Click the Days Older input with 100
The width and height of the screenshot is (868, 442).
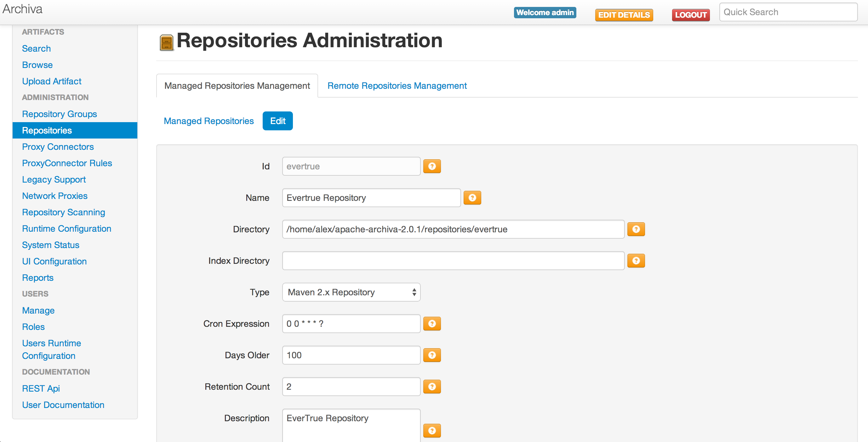(x=351, y=355)
